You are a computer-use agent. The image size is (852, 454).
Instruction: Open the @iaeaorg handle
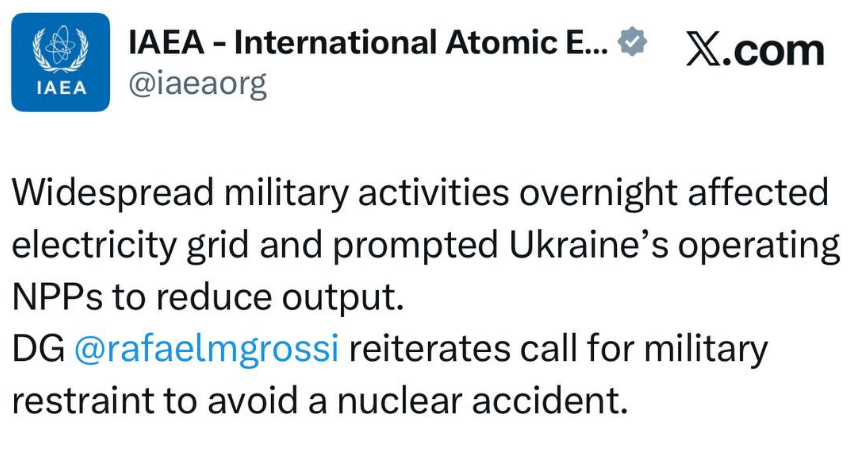(198, 84)
